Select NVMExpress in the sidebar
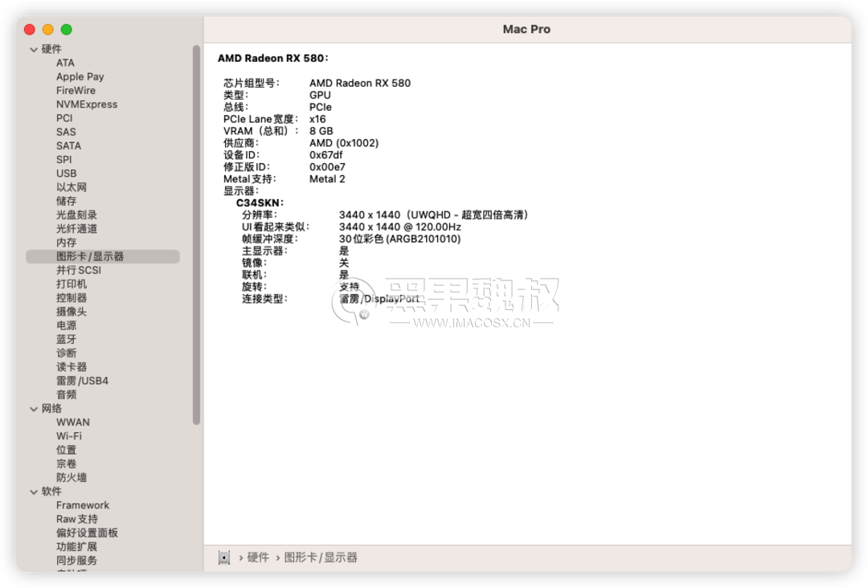This screenshot has height=588, width=868. (x=87, y=104)
